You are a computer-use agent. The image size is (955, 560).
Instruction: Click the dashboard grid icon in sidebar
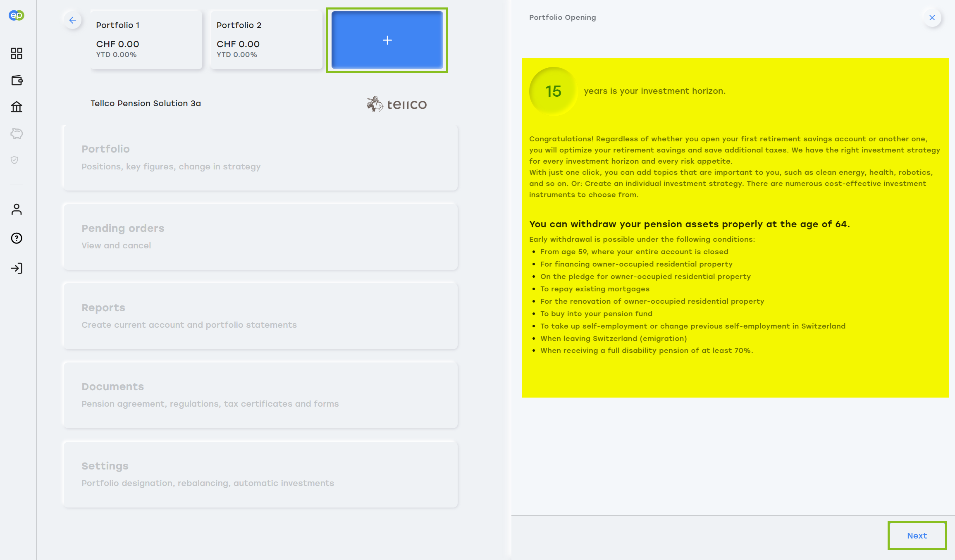pyautogui.click(x=17, y=53)
